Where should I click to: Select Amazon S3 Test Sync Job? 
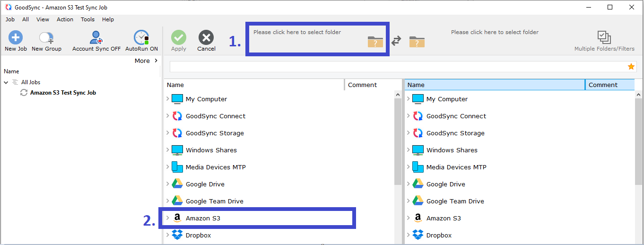tap(63, 93)
